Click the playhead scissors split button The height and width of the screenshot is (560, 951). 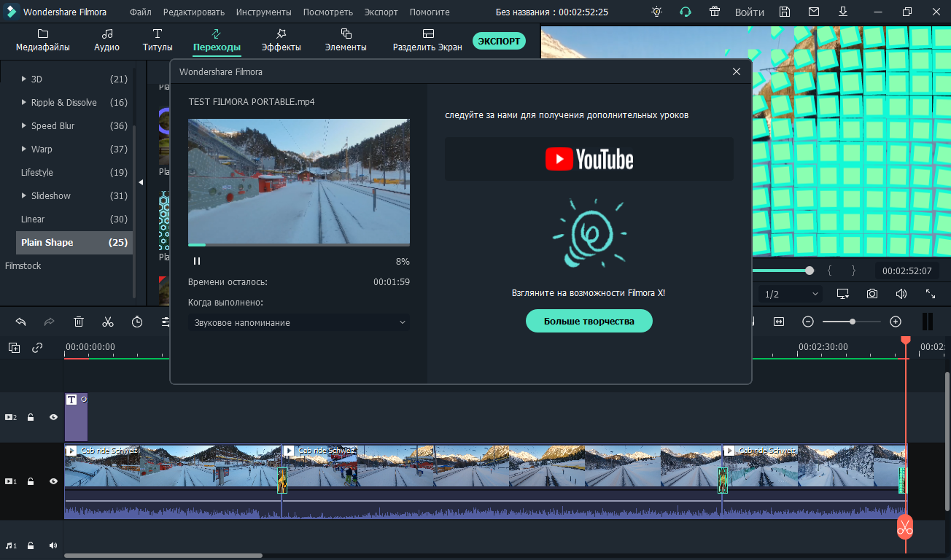pyautogui.click(x=905, y=527)
